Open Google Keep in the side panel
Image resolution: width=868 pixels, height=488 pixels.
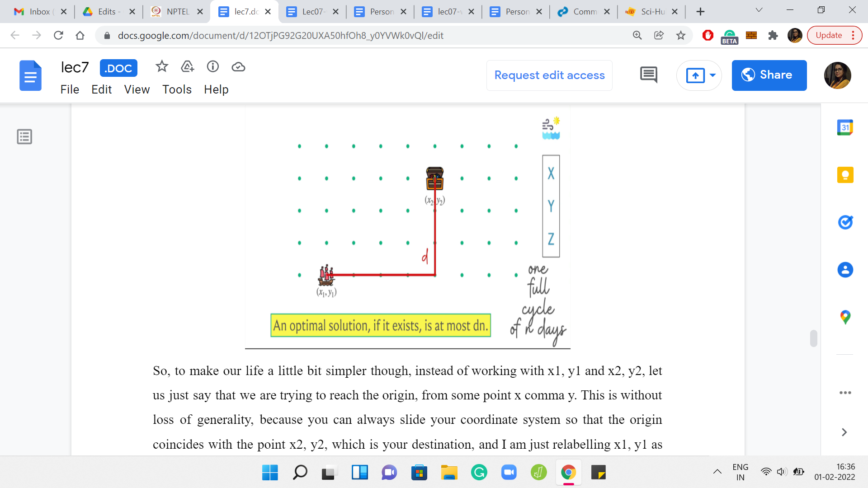coord(844,175)
